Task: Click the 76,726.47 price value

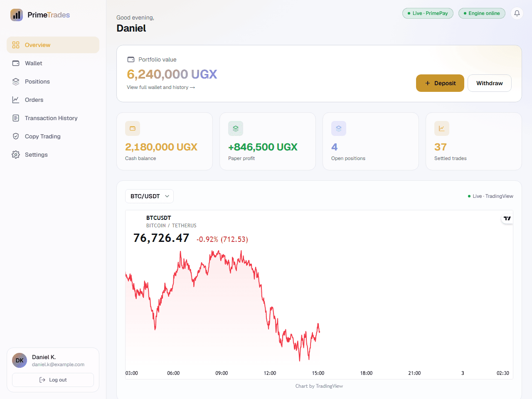Action: pos(161,238)
